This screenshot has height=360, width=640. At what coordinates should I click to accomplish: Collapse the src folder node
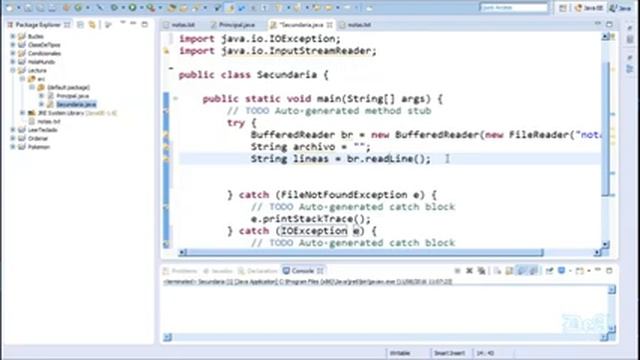tap(22, 79)
